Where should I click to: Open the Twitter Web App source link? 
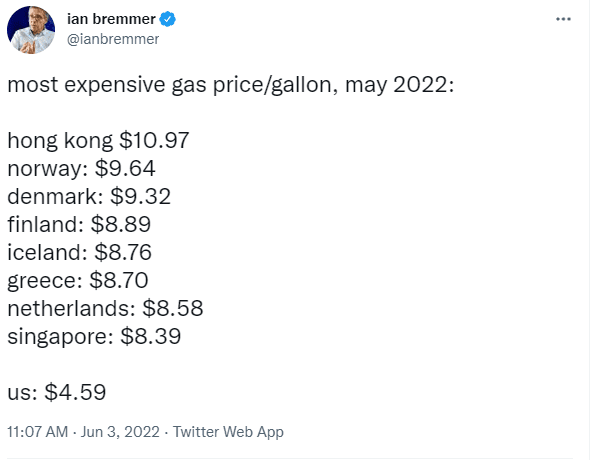(x=228, y=432)
